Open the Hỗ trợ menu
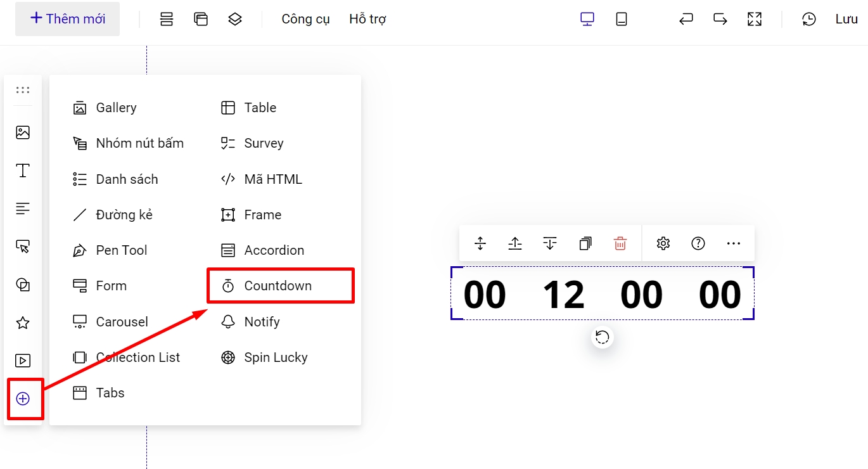Image resolution: width=868 pixels, height=469 pixels. point(367,19)
